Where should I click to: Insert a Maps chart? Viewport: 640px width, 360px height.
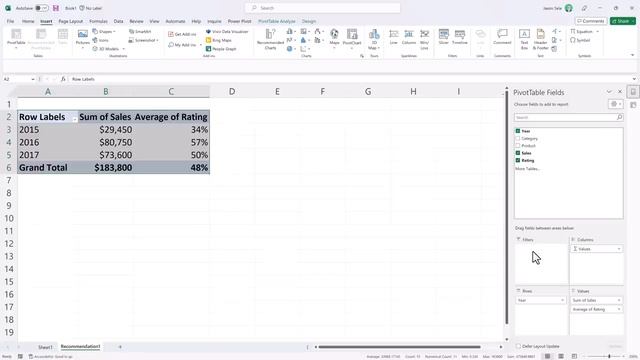(334, 38)
